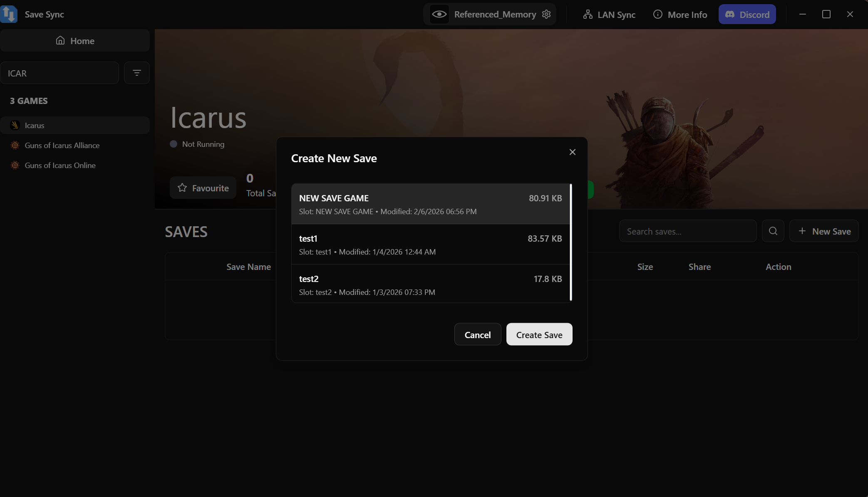Toggle the eye icon beside Referenced_Memory
This screenshot has height=497, width=868.
coord(439,14)
